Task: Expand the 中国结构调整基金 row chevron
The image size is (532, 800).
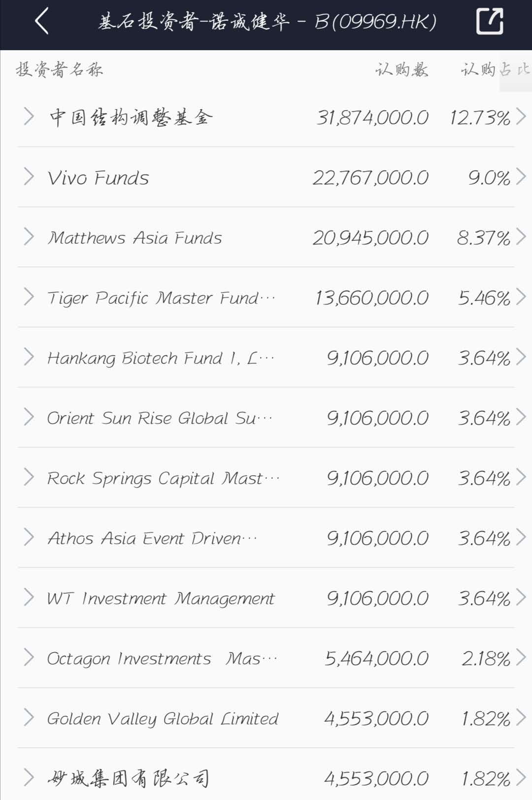Action: 29,117
